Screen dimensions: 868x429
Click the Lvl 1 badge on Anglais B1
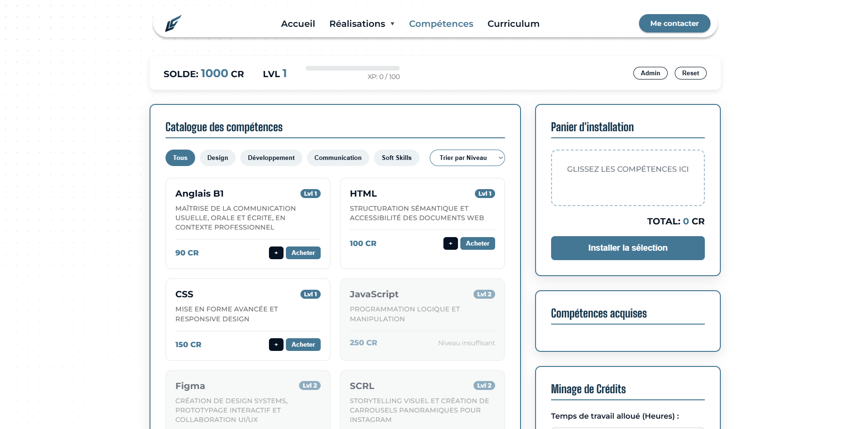pyautogui.click(x=310, y=193)
